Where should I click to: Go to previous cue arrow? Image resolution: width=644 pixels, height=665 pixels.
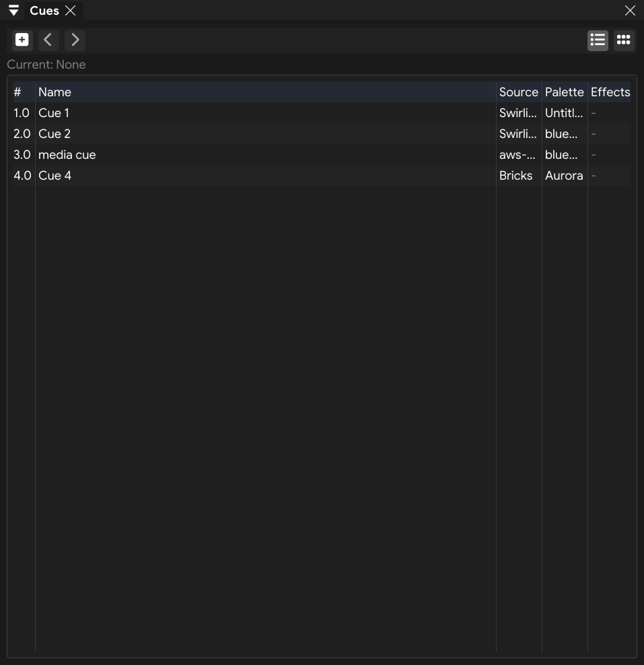point(48,40)
